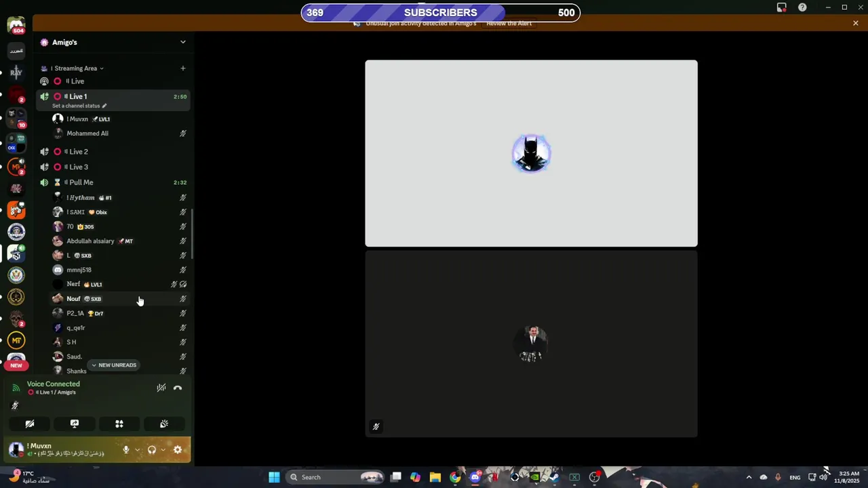868x488 pixels.
Task: Click Set a channel status
Action: point(79,106)
